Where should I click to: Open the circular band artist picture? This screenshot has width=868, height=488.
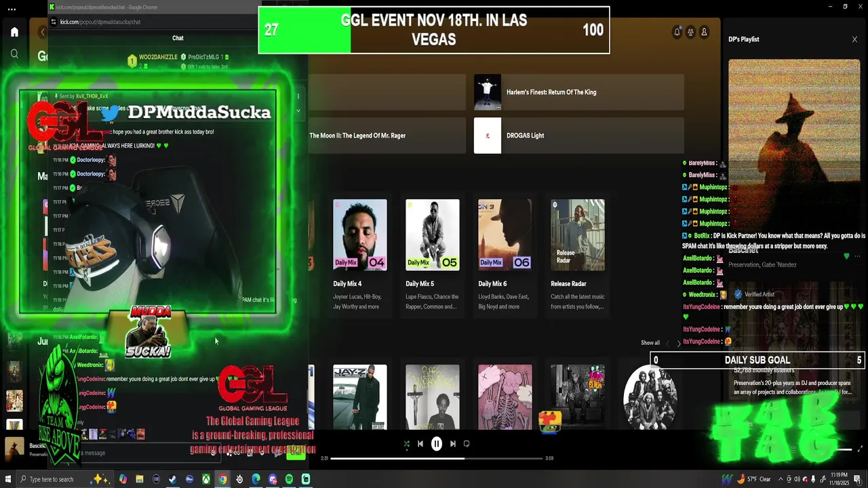tap(650, 398)
